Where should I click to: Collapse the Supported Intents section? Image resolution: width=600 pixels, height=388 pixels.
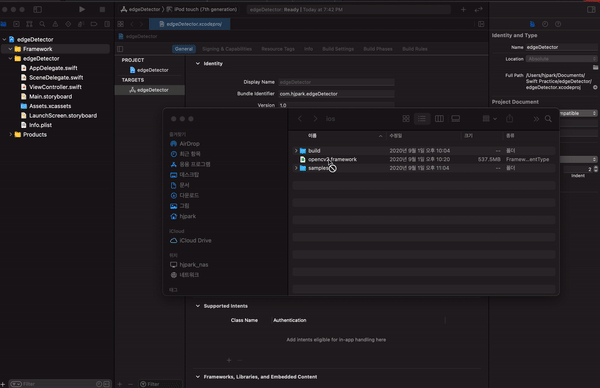[x=197, y=306]
